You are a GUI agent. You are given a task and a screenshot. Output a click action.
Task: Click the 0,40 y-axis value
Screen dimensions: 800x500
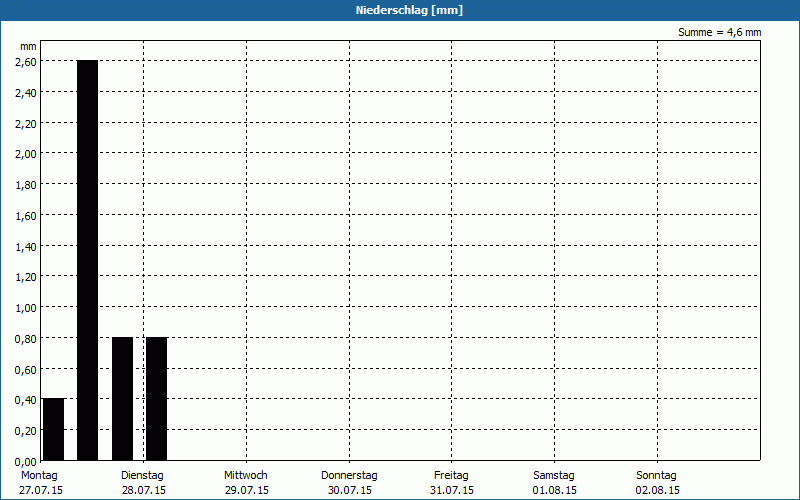tap(26, 400)
